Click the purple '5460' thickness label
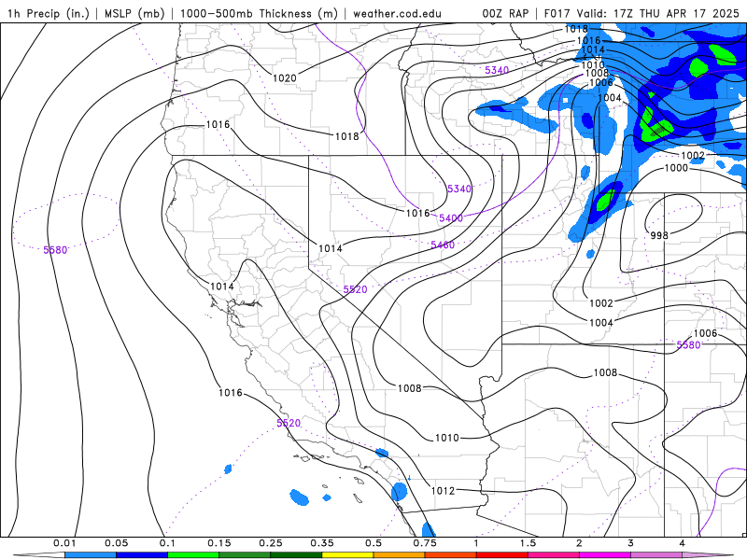Image resolution: width=747 pixels, height=560 pixels. point(443,245)
